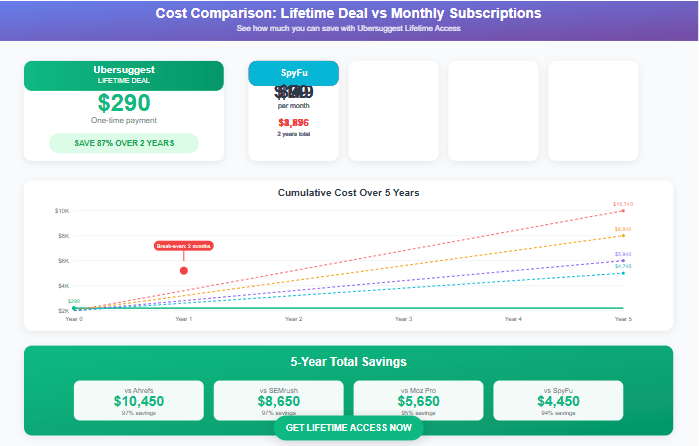699x446 pixels.
Task: Click the orange line's endpoint at Year 5
Action: point(623,236)
